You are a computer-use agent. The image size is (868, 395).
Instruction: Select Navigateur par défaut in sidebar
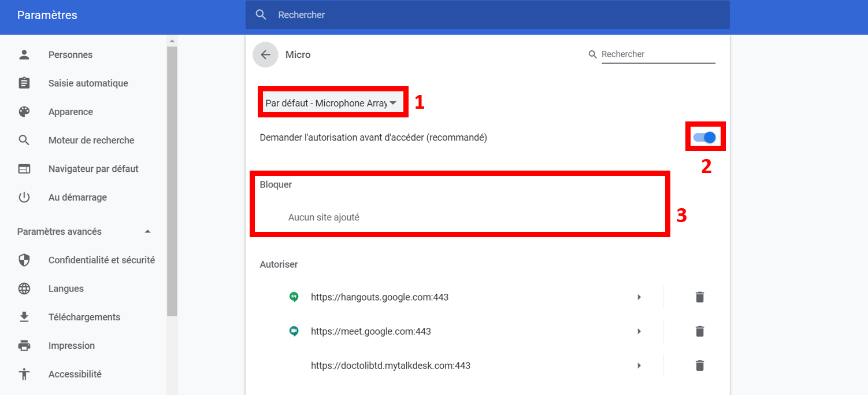click(93, 169)
